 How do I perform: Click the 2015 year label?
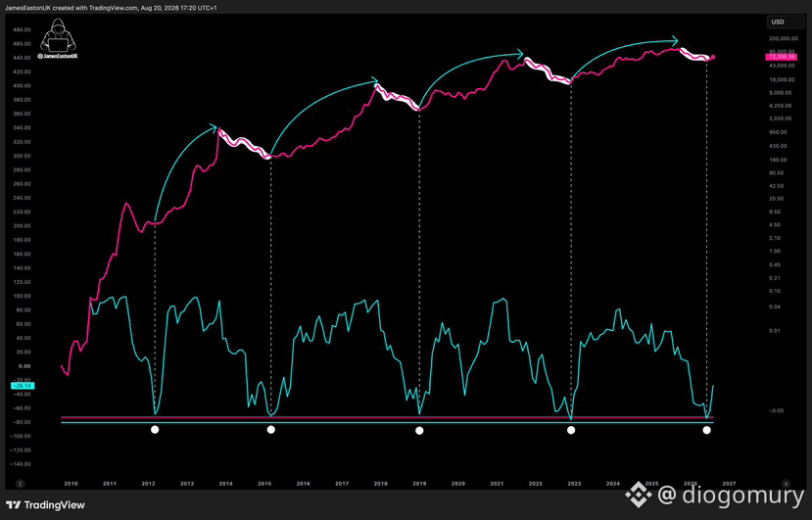click(264, 484)
